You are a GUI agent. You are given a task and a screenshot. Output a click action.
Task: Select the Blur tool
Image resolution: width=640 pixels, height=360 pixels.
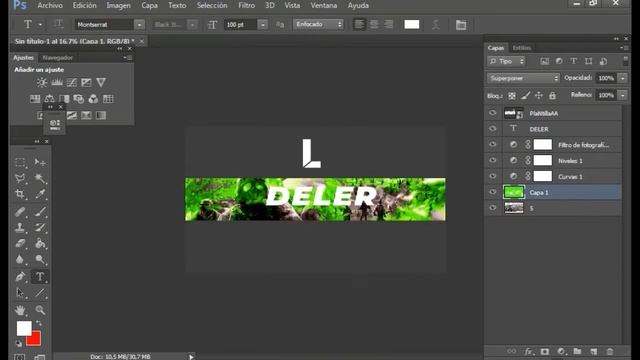coord(20,260)
